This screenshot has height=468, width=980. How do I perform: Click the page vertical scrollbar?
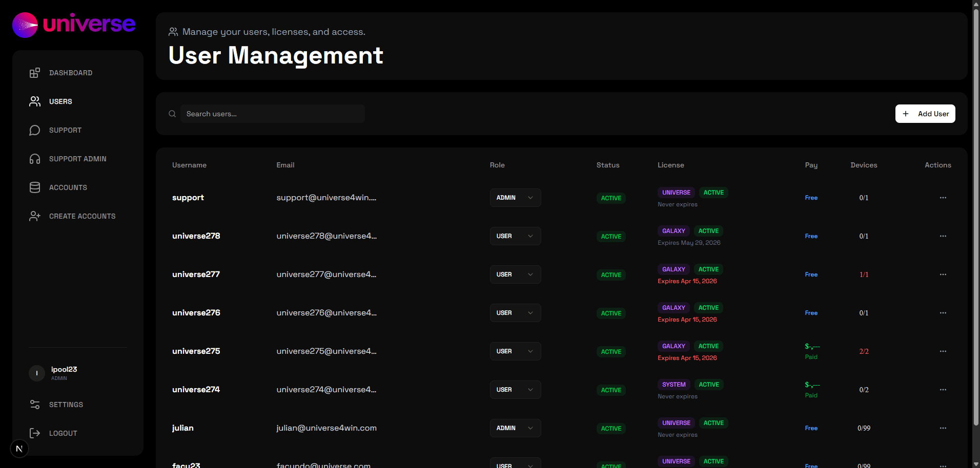(x=976, y=218)
